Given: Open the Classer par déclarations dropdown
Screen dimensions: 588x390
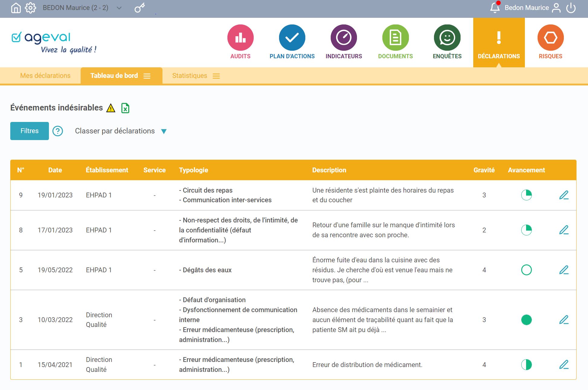Looking at the screenshot, I should tap(163, 131).
